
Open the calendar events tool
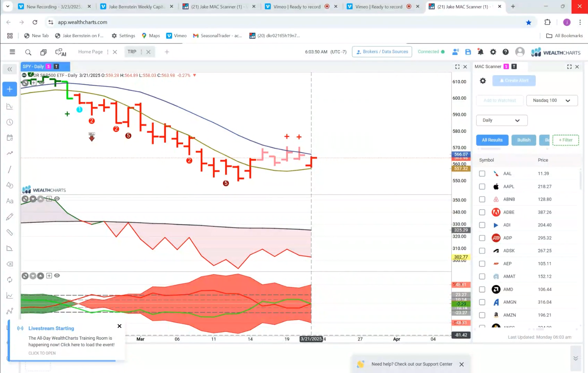tap(10, 138)
